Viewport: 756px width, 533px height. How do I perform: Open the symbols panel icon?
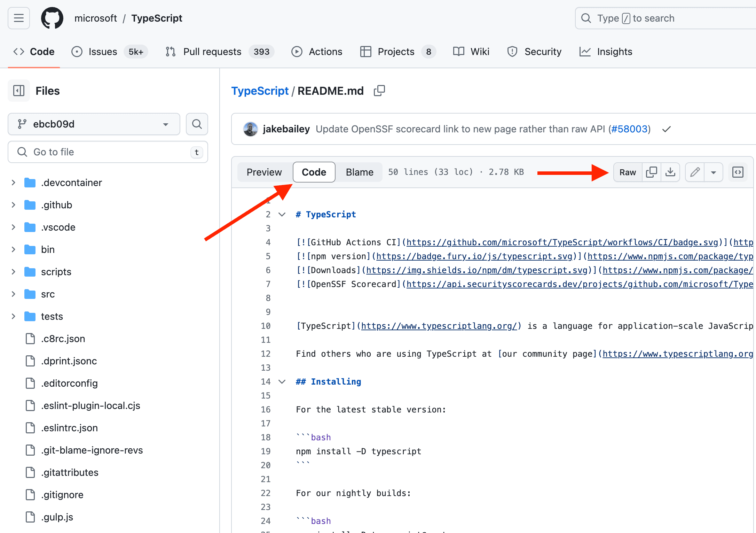[x=738, y=172]
